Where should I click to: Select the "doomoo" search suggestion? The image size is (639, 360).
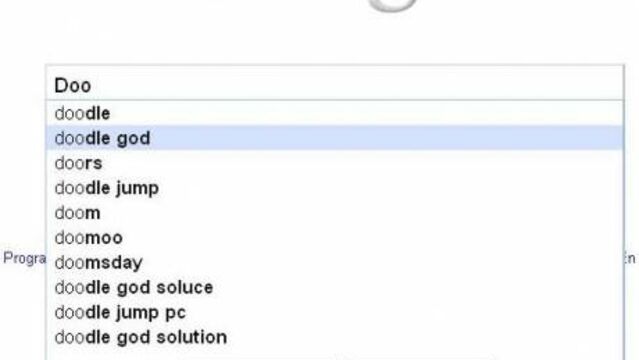pos(334,237)
